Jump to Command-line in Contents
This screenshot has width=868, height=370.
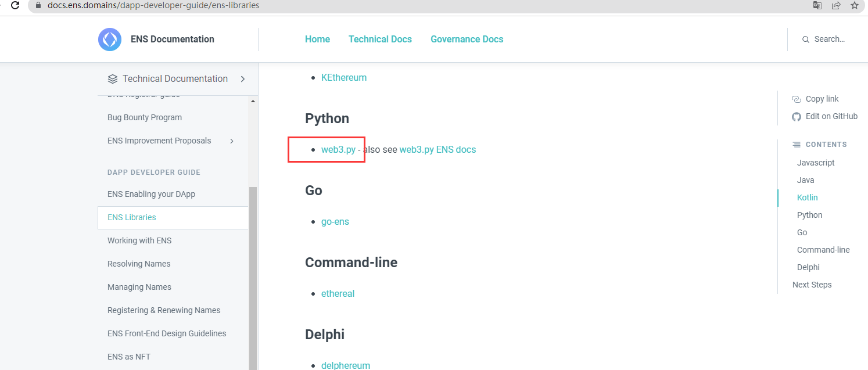coord(823,250)
